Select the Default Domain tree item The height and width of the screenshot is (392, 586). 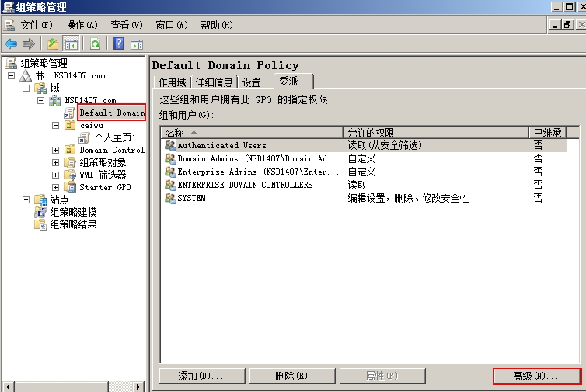(x=111, y=113)
